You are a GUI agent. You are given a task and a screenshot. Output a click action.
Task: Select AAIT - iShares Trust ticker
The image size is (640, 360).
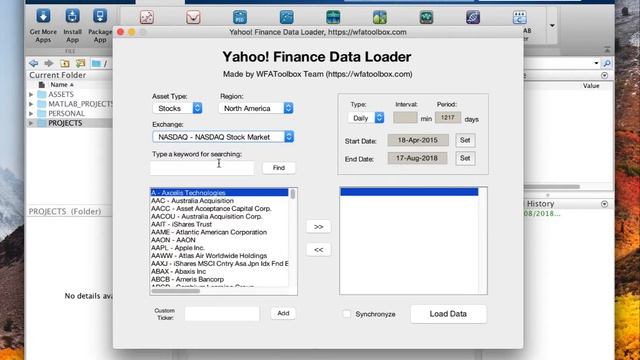(x=220, y=224)
